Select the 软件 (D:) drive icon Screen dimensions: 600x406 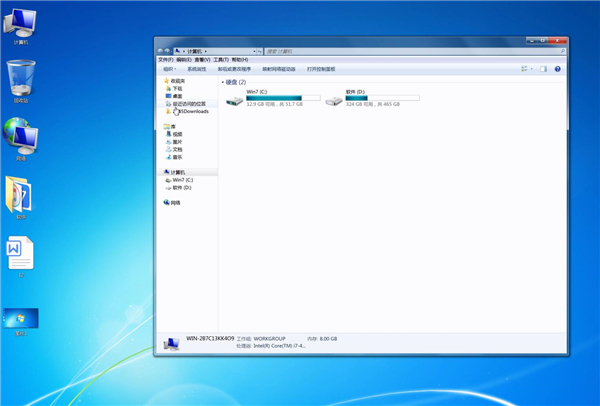pyautogui.click(x=334, y=101)
